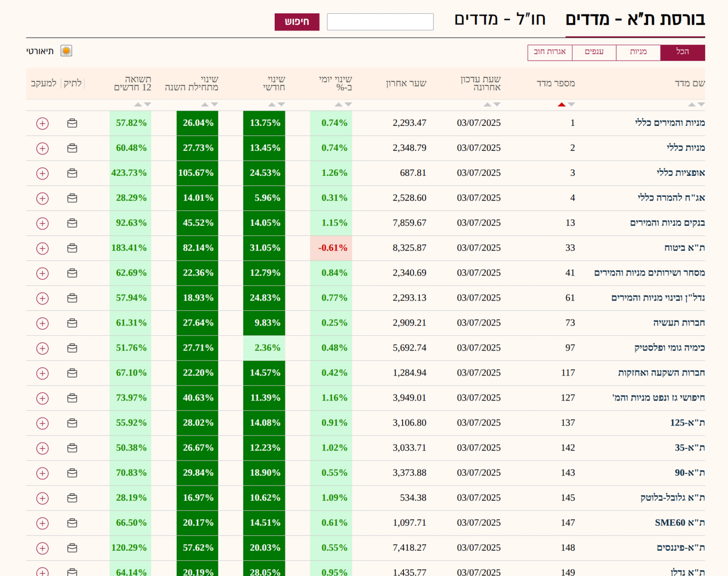Sort תשואה 12 חדשים descending

coord(148,104)
